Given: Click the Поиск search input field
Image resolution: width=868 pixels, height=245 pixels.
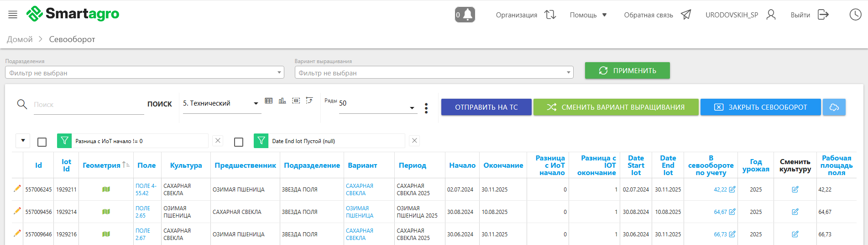Looking at the screenshot, I should [x=89, y=105].
